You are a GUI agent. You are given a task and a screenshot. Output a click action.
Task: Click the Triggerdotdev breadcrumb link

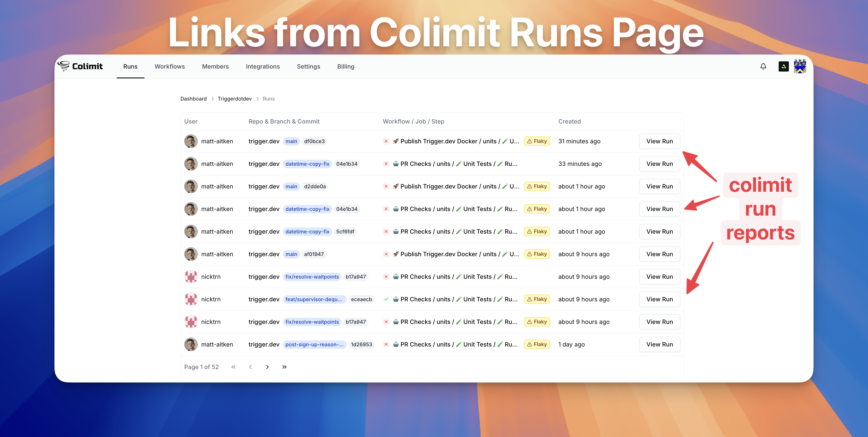[x=234, y=99]
